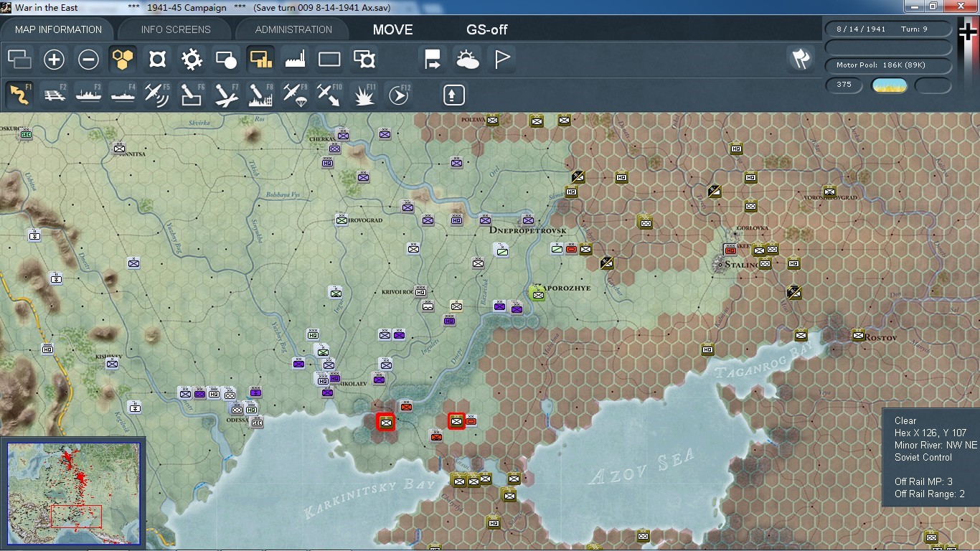Select F2 rail mode
This screenshot has height=551, width=980.
(x=55, y=95)
